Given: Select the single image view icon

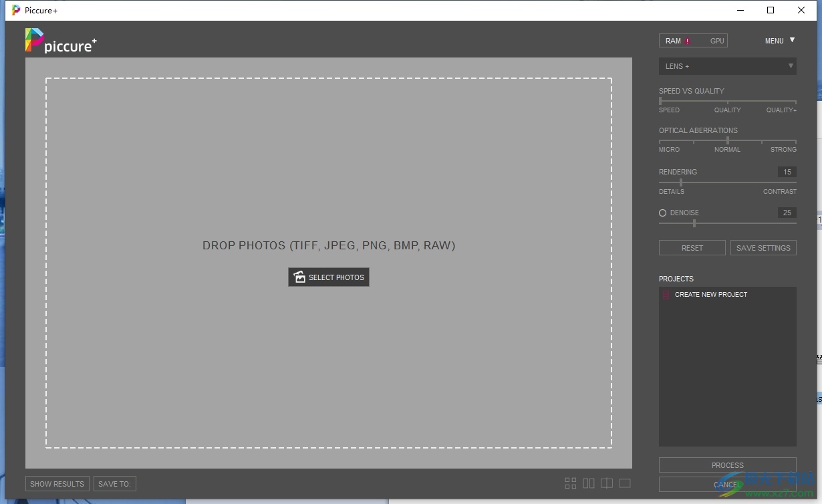Looking at the screenshot, I should (625, 483).
